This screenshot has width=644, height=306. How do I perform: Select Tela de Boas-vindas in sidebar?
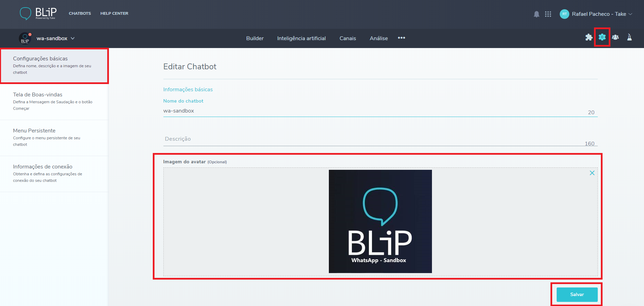(54, 102)
